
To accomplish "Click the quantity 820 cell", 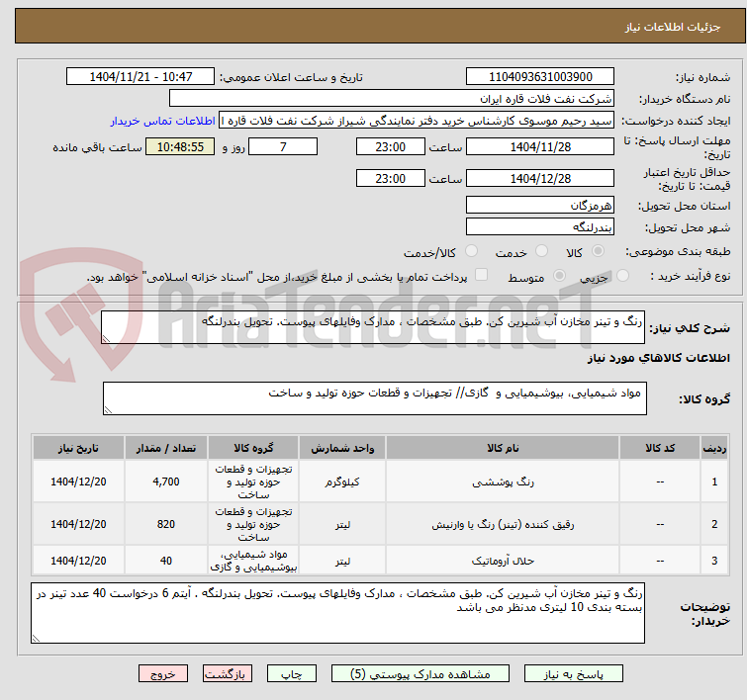I will click(x=166, y=524).
